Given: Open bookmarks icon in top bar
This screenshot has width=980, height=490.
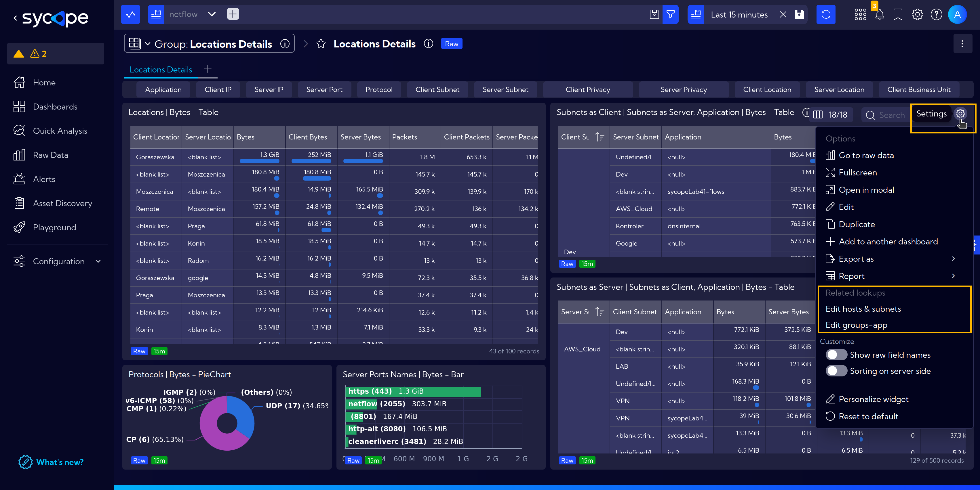Looking at the screenshot, I should click(898, 14).
